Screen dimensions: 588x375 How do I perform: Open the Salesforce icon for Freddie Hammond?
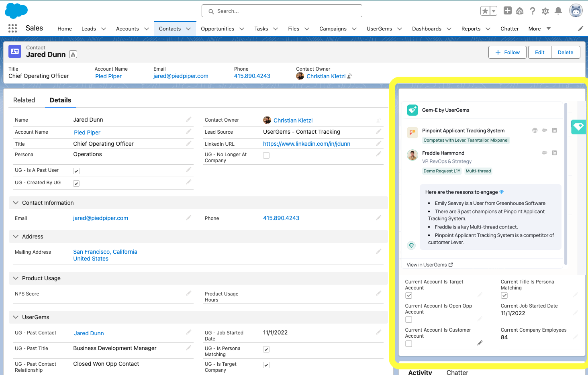[x=545, y=153]
